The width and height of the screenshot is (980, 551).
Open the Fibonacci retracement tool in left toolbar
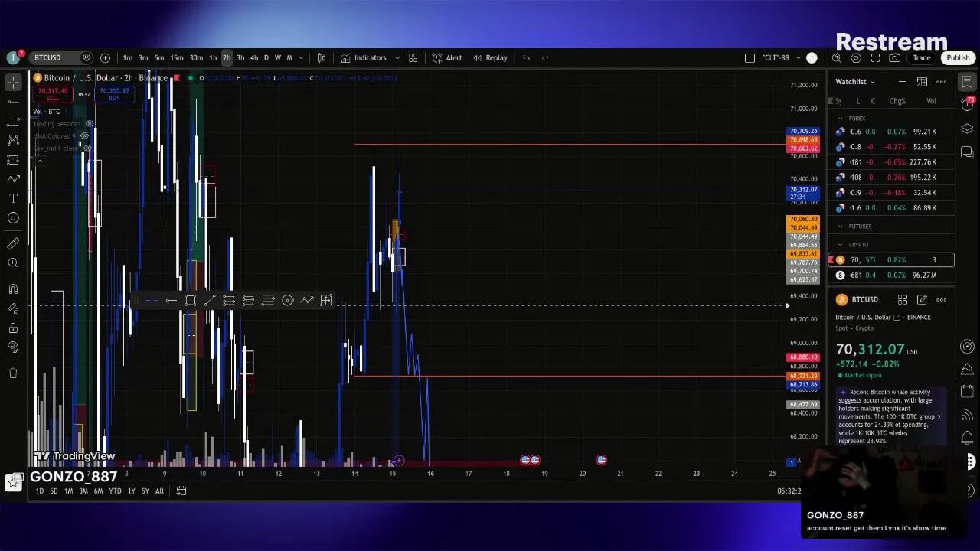pos(13,121)
